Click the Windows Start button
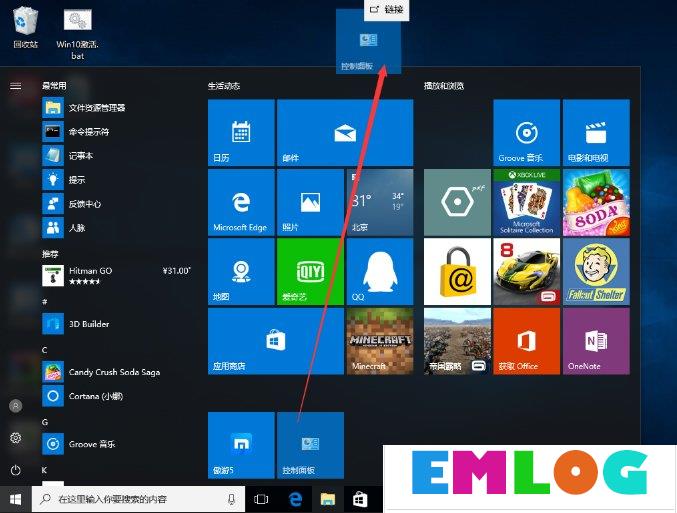The image size is (677, 513). pyautogui.click(x=16, y=500)
